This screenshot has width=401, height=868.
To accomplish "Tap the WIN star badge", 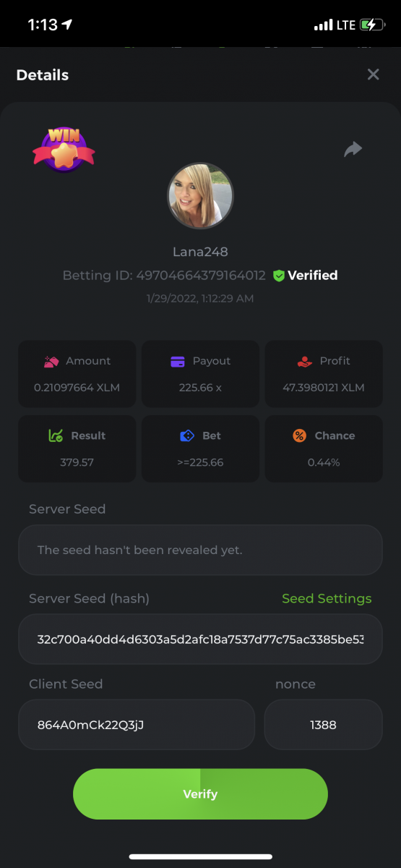I will point(64,149).
